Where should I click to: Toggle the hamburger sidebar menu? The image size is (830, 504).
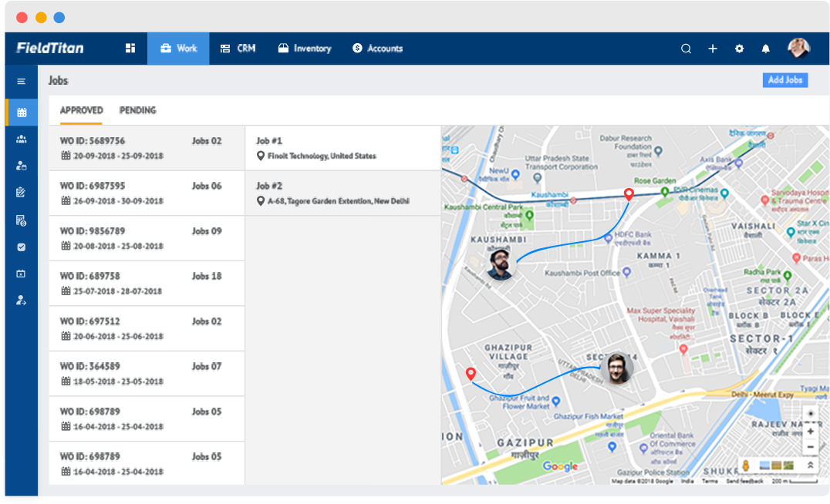point(21,82)
